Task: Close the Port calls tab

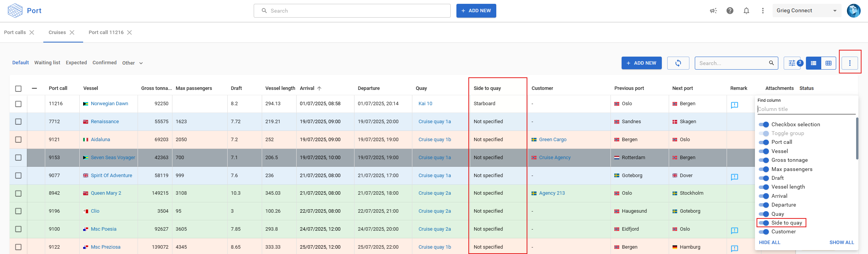Action: [32, 33]
